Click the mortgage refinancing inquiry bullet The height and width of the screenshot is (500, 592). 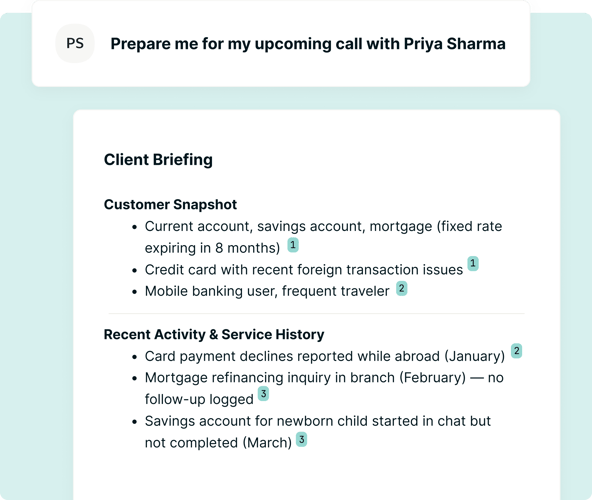click(324, 388)
